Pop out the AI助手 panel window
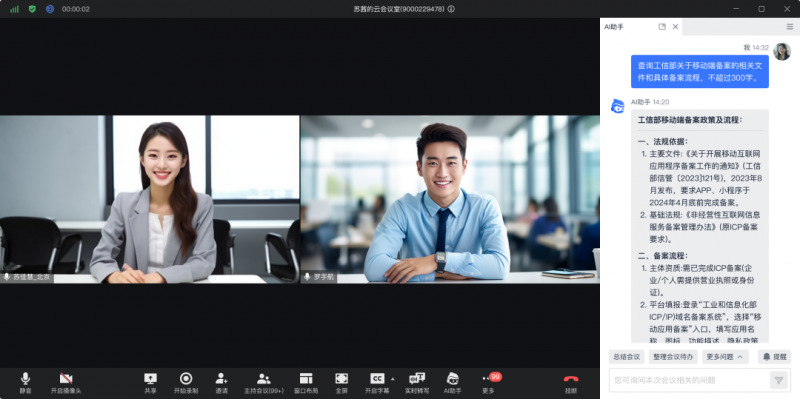Image resolution: width=800 pixels, height=399 pixels. (x=662, y=27)
